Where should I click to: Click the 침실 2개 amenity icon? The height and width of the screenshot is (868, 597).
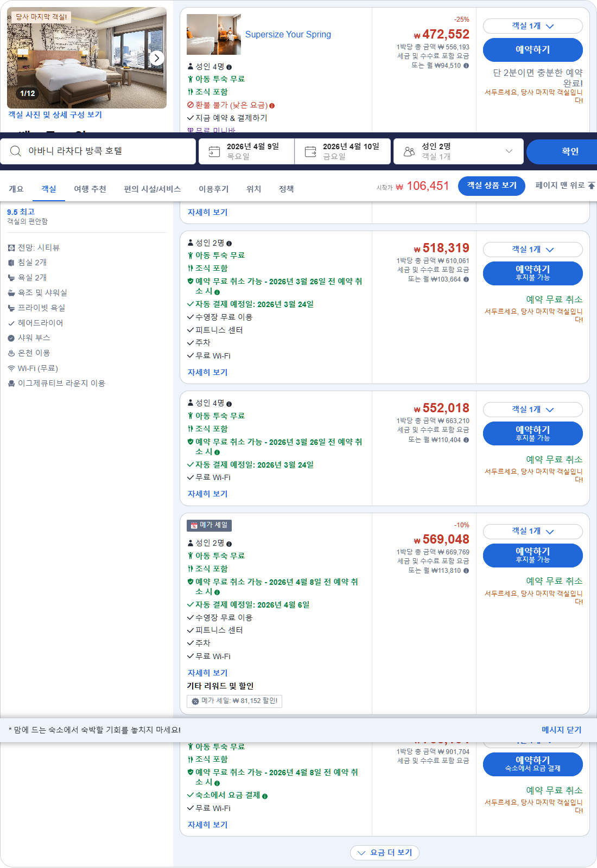(11, 263)
